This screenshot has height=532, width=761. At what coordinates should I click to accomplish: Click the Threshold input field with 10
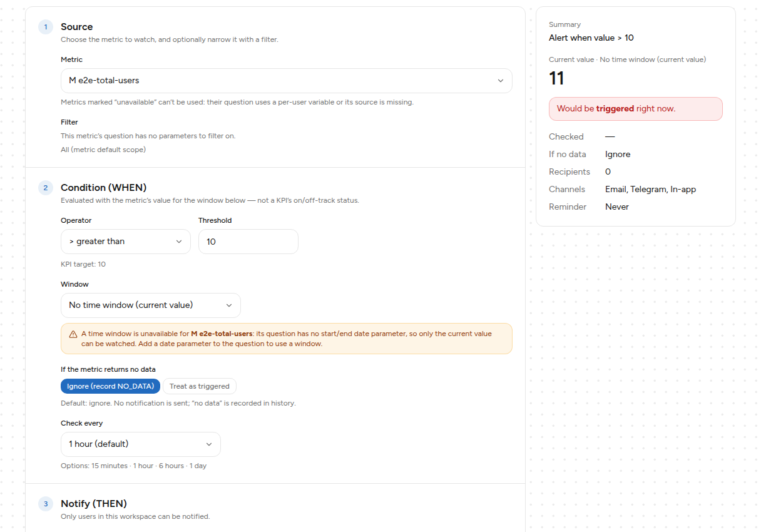(x=248, y=242)
